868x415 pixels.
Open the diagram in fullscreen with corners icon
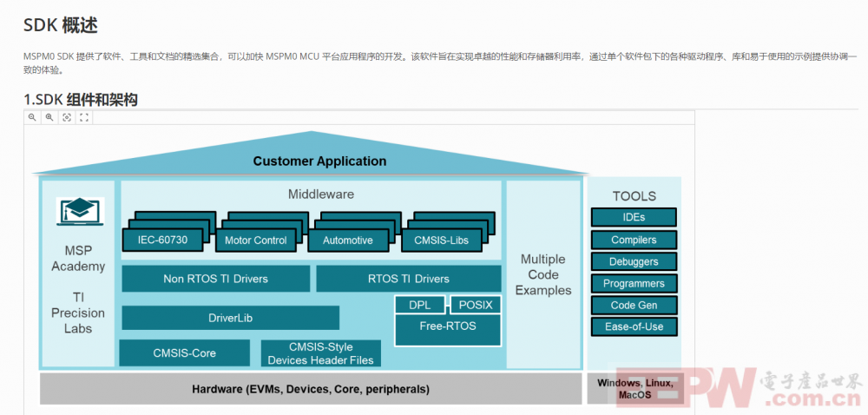(x=84, y=117)
